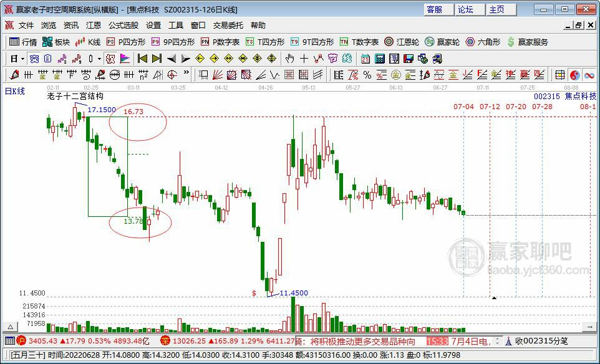Toggle the yin-yang taiji icon

[575, 75]
